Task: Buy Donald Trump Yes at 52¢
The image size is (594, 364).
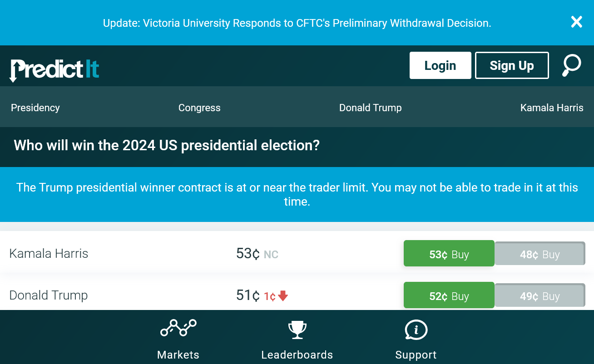Action: [449, 295]
